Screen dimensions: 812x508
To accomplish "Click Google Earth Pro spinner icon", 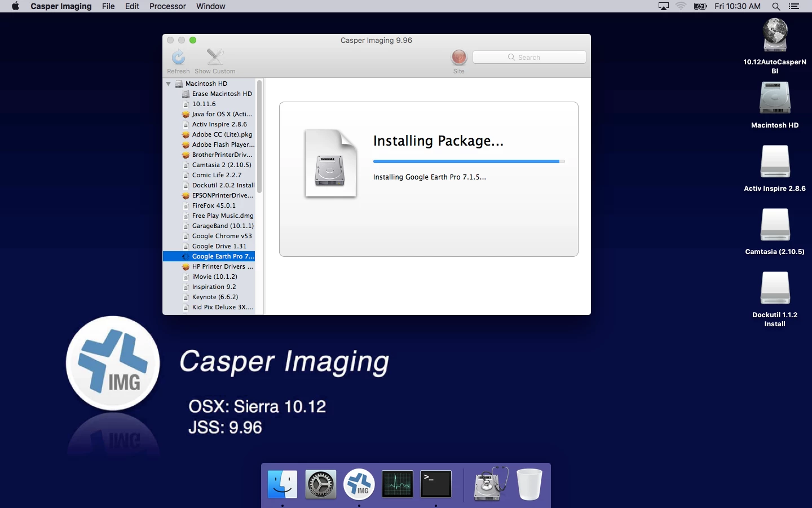I will pyautogui.click(x=186, y=256).
